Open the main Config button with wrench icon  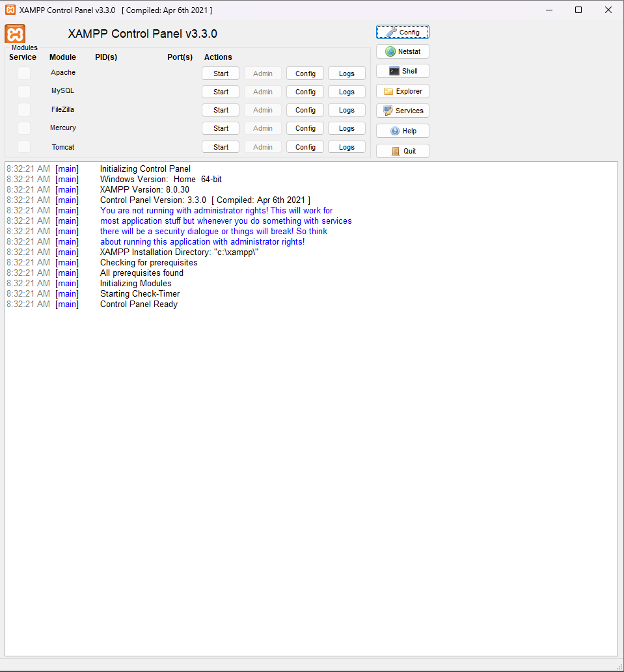click(402, 32)
